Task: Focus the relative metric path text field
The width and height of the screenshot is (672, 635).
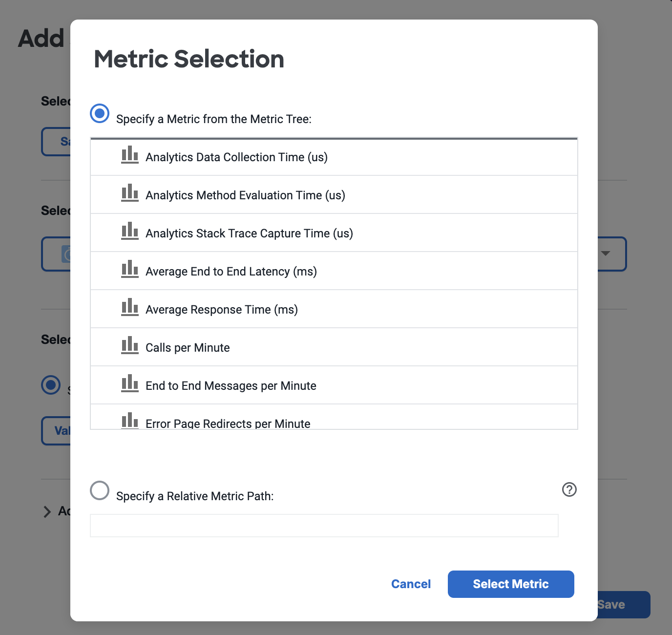Action: pos(324,526)
